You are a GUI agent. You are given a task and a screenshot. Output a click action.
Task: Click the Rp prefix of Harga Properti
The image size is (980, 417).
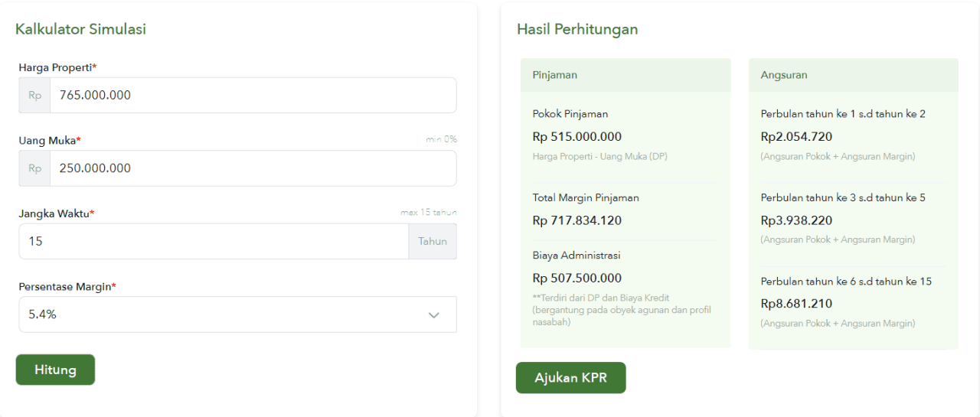pos(34,96)
